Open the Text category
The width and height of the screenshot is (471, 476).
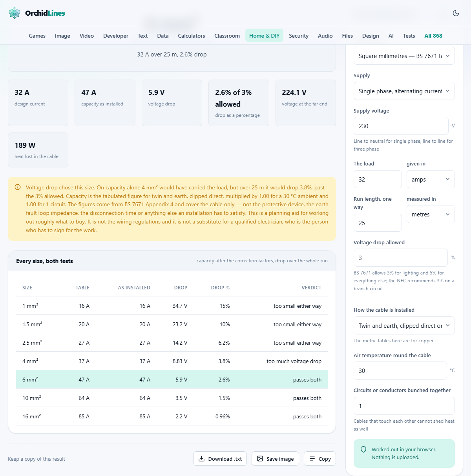pyautogui.click(x=142, y=36)
